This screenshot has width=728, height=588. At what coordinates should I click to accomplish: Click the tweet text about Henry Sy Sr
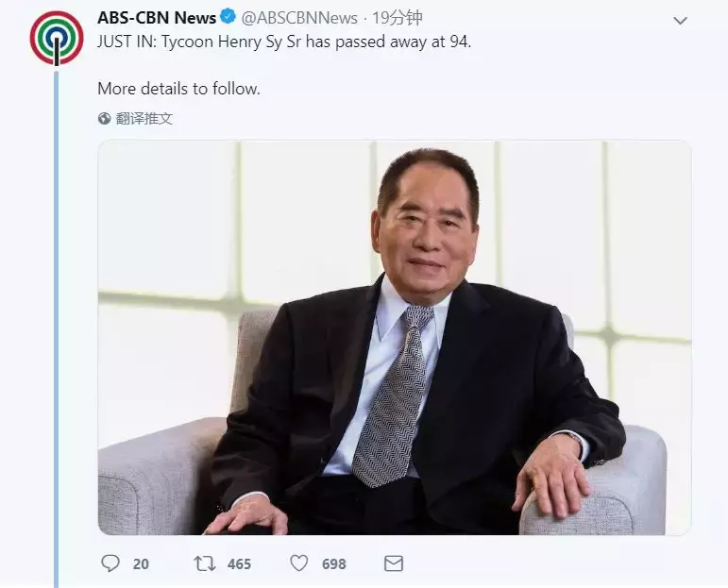[x=284, y=42]
